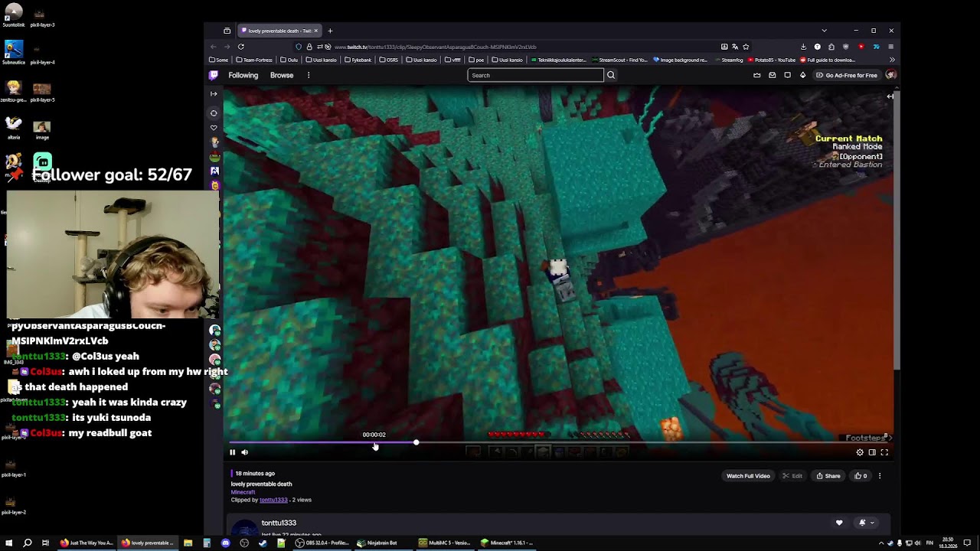Bookmark this page with the star icon
Image resolution: width=980 pixels, height=551 pixels.
746,47
